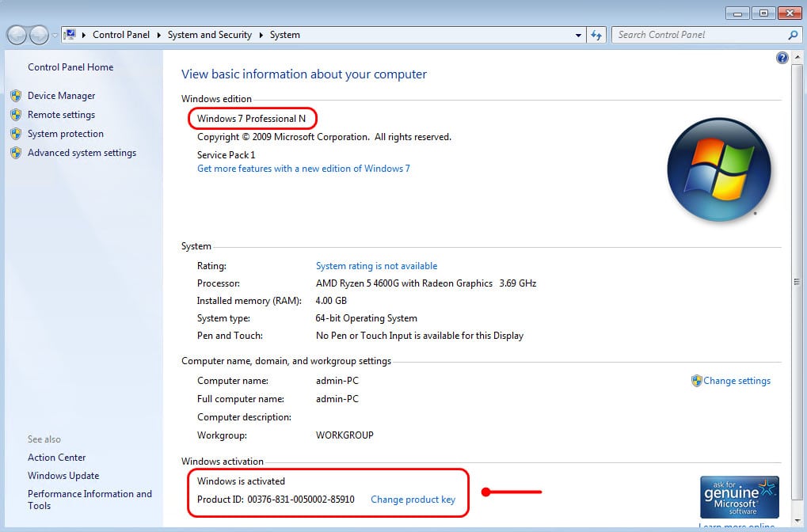Click shield icon beside Advanced system settings

click(x=16, y=153)
